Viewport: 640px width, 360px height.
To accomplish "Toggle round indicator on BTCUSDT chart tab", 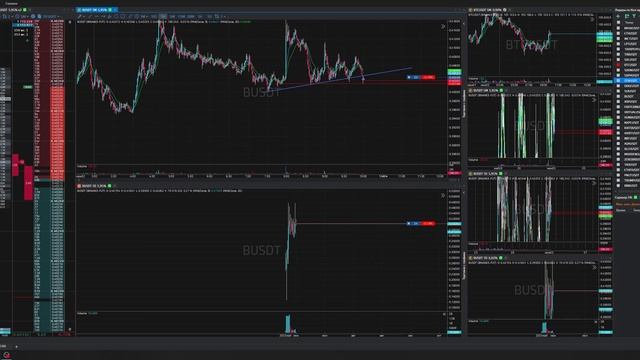I will pos(505,9).
